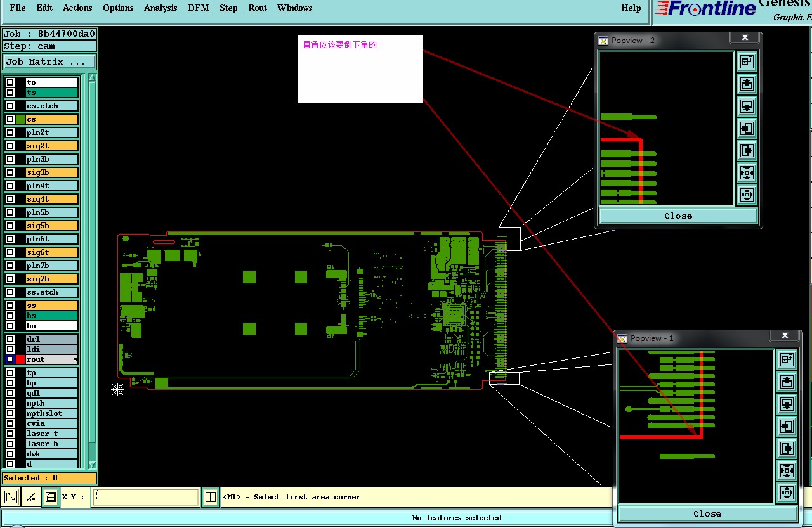Toggle the 'sig2t' layer checkbox
The height and width of the screenshot is (528, 812).
coord(10,146)
